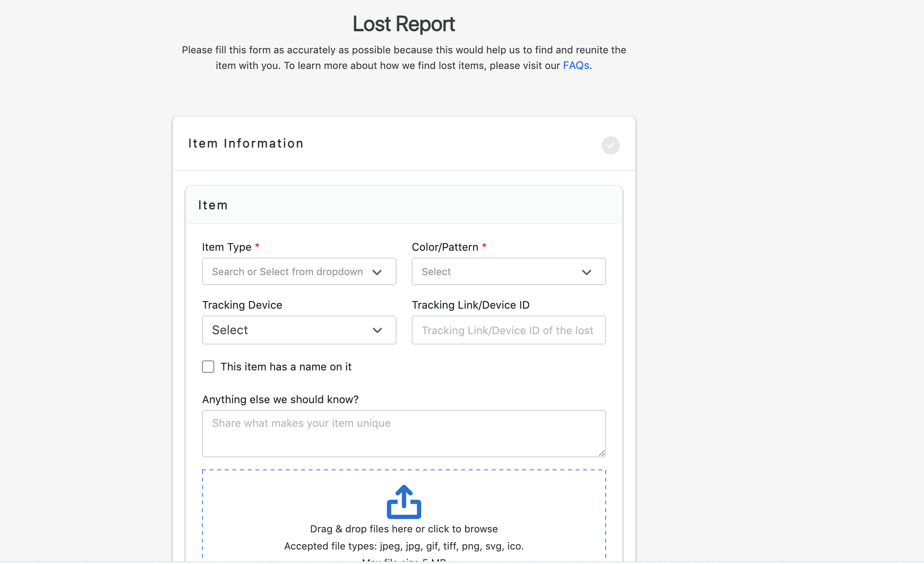This screenshot has height=564, width=924.
Task: Click the upload icon in the file drop zone
Action: (404, 502)
